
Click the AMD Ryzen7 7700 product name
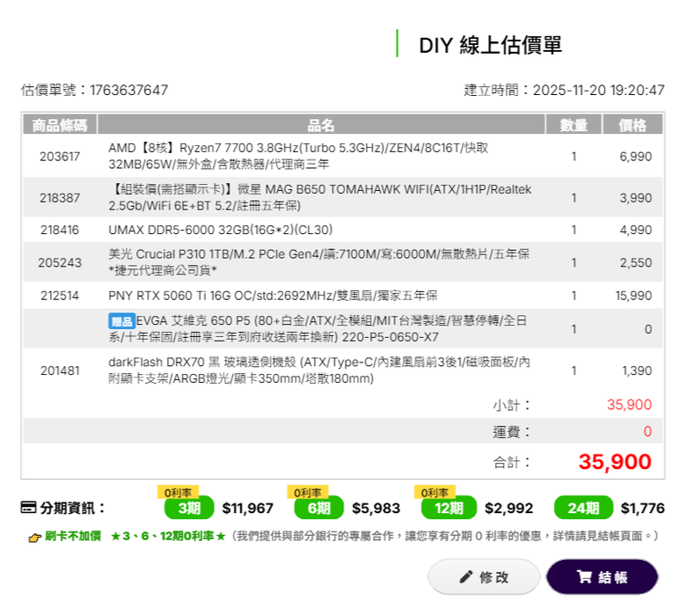298,156
